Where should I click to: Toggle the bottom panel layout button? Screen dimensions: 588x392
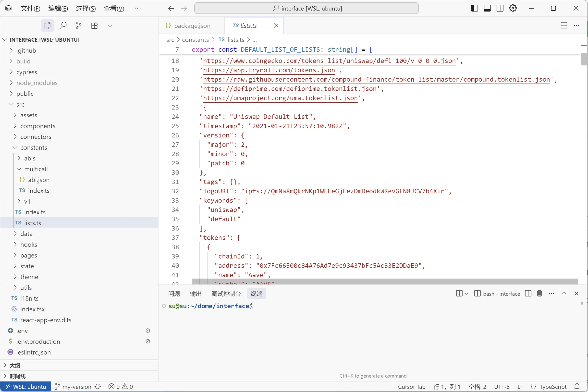487,8
